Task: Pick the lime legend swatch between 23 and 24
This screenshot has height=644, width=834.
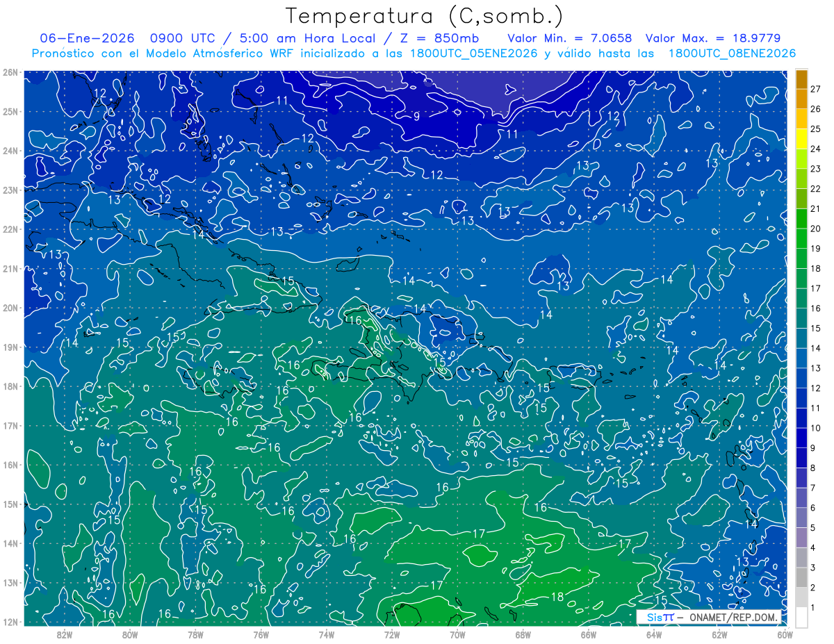Action: pyautogui.click(x=801, y=158)
